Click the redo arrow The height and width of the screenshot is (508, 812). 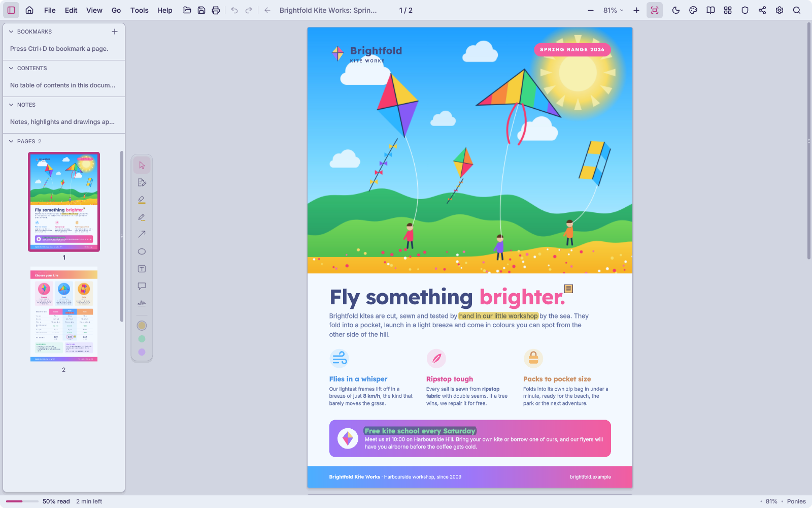249,10
